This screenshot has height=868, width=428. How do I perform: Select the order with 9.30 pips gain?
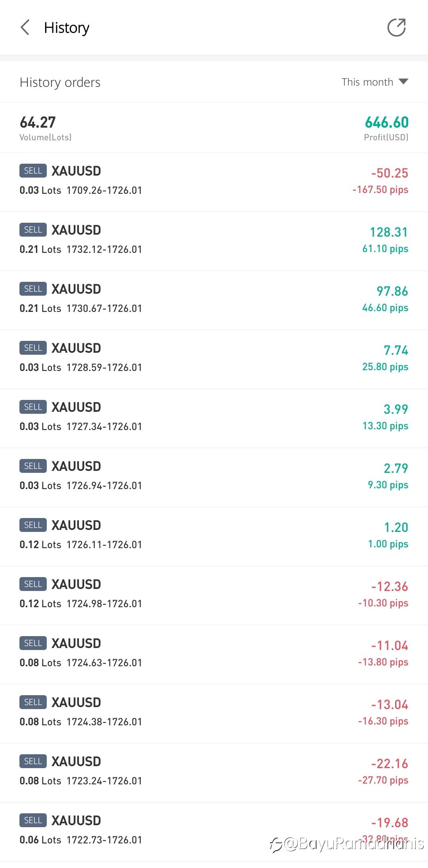pyautogui.click(x=214, y=477)
